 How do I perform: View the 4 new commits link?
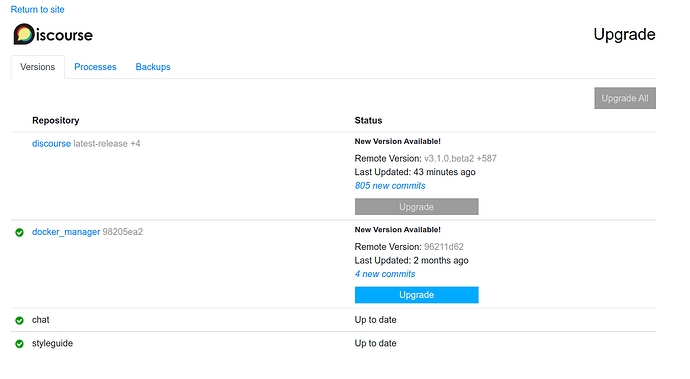[385, 274]
